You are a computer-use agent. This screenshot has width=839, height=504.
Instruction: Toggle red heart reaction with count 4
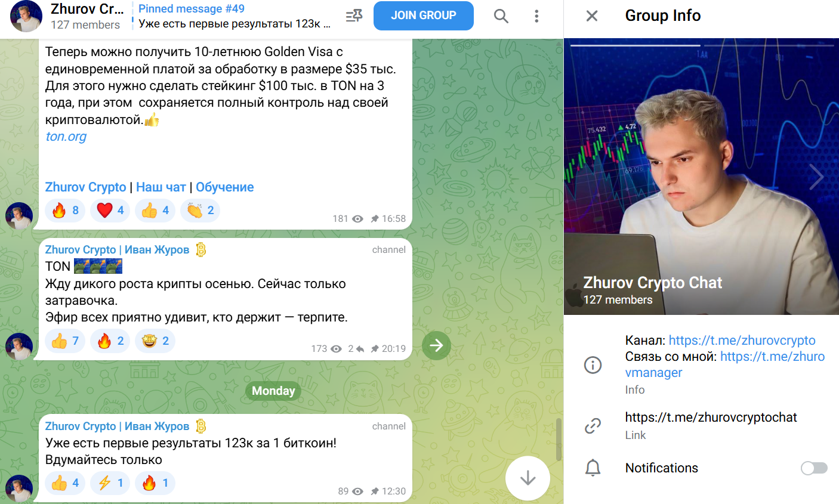click(x=110, y=211)
